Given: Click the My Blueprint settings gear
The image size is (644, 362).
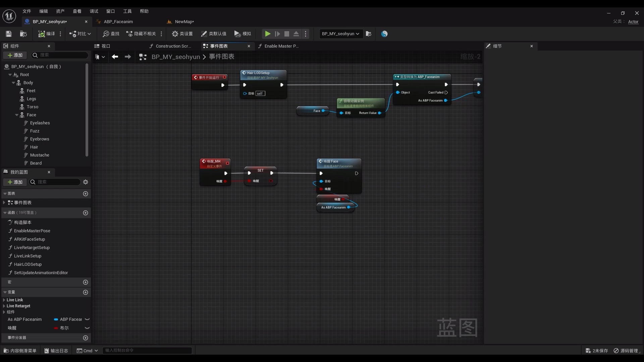Looking at the screenshot, I should [86, 182].
